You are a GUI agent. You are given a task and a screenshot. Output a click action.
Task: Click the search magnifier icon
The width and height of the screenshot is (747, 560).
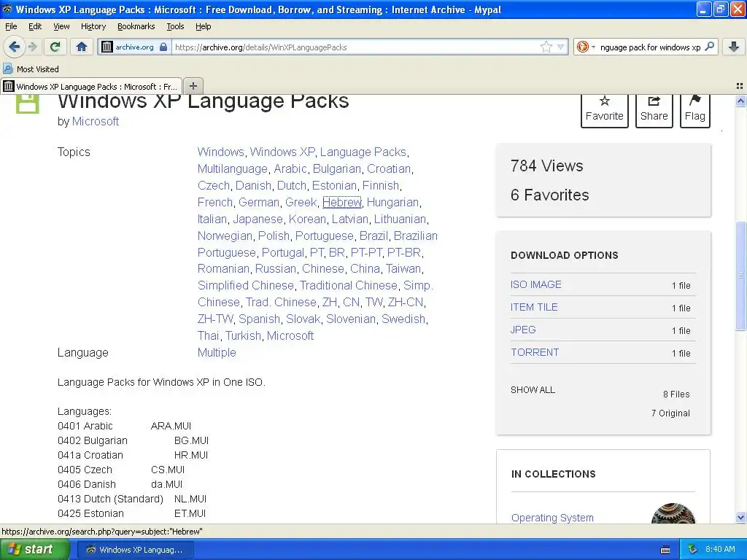click(709, 47)
